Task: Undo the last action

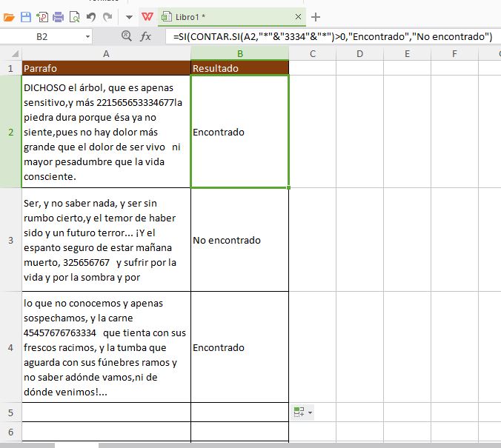Action: (x=91, y=17)
